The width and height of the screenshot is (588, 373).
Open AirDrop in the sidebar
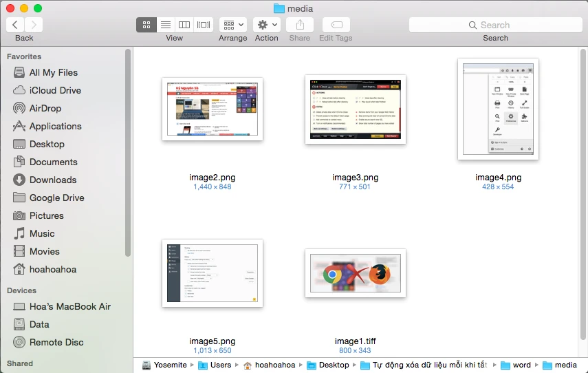click(x=45, y=108)
